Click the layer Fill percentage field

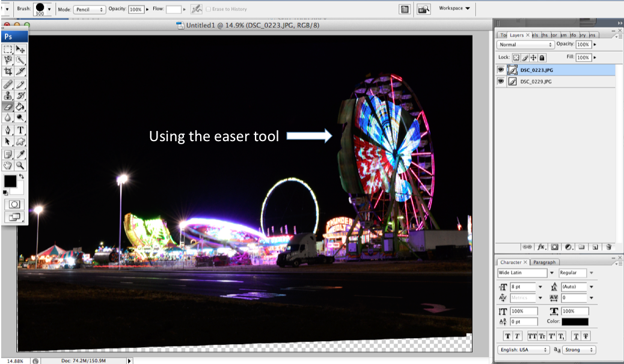pos(583,58)
